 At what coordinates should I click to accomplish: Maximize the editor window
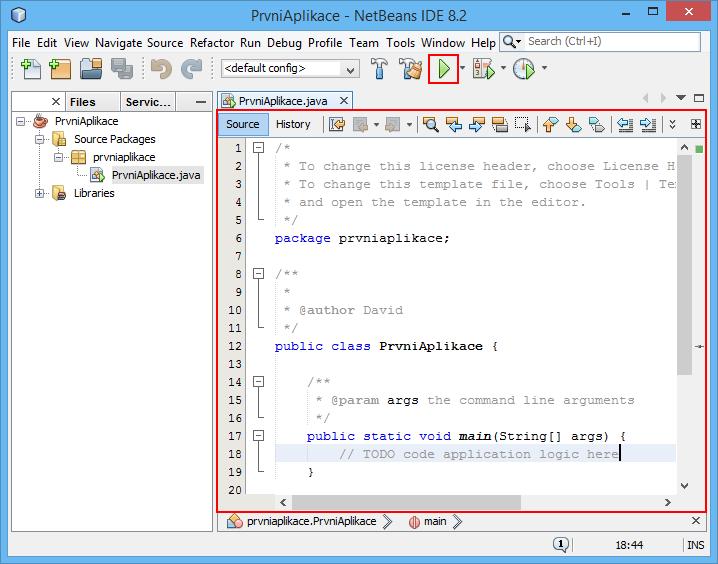(x=699, y=98)
